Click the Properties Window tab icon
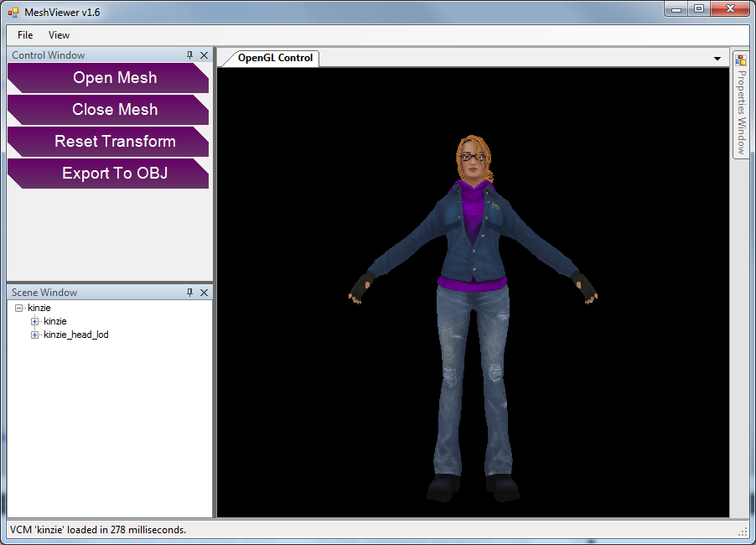Screen dimensions: 756x545 click(x=741, y=60)
